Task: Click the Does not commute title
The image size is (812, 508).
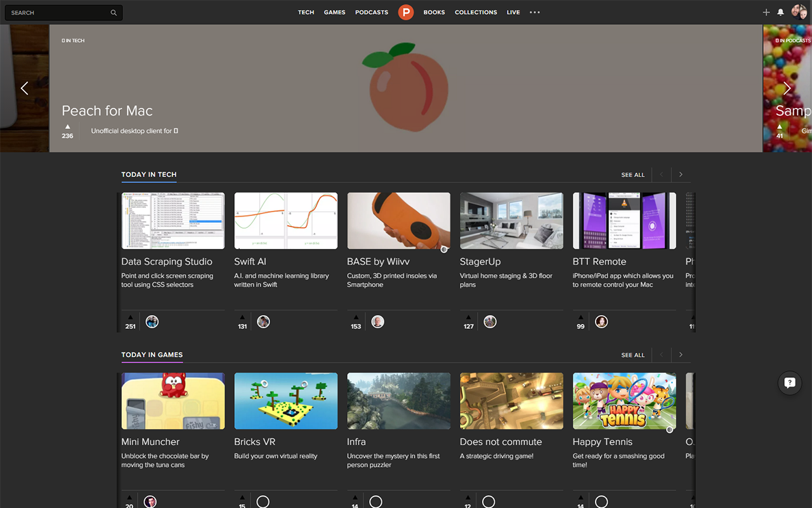Action: click(501, 442)
